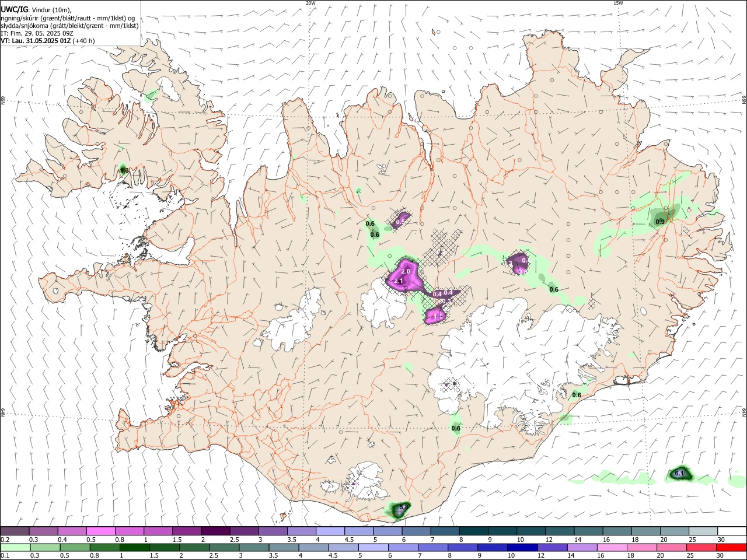
Task: Select the 'VT: Lau. 31.05.2025 01Z (+40 h)' line
Action: click(x=48, y=41)
